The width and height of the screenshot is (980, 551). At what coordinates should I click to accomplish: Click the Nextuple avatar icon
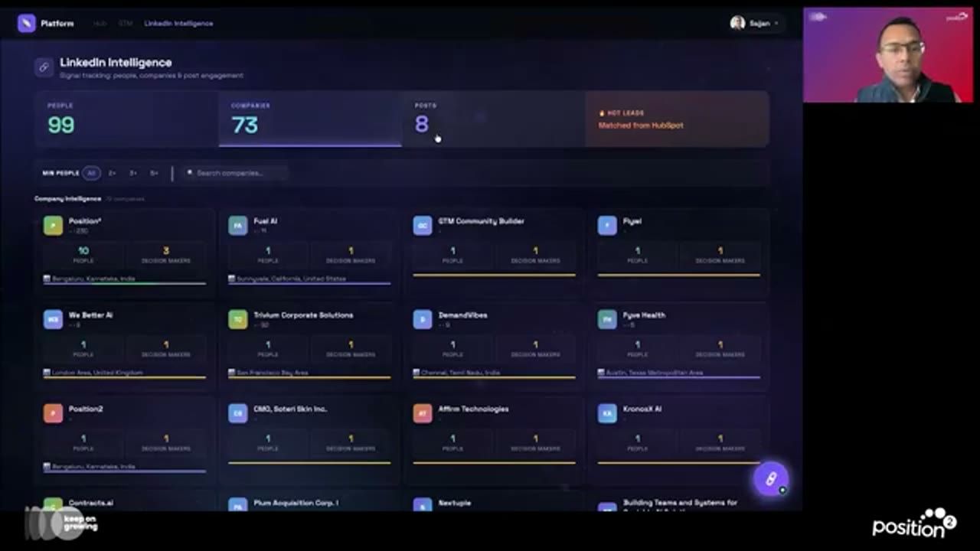[x=423, y=505]
